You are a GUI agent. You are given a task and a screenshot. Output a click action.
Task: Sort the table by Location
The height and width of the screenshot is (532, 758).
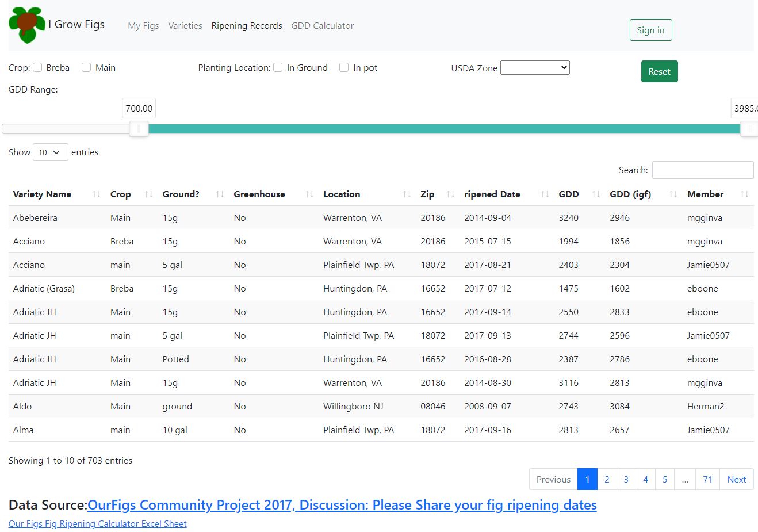coord(407,194)
